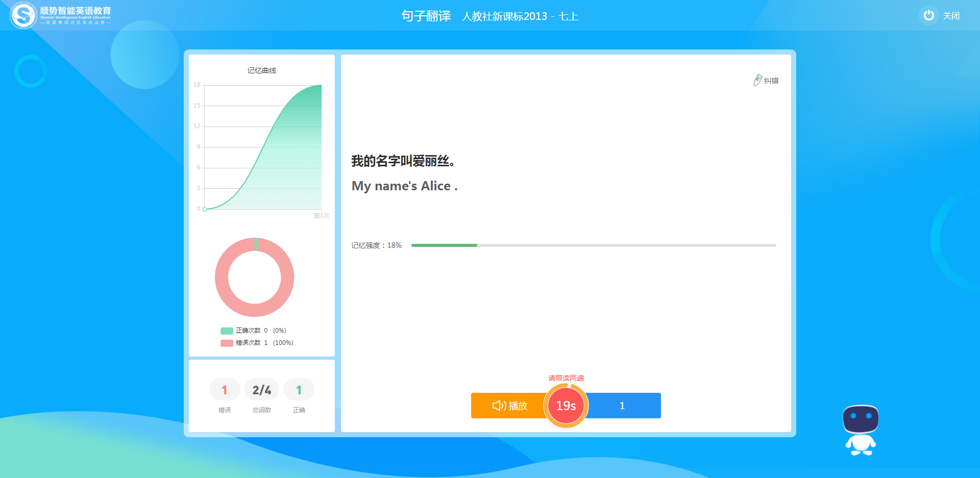The image size is (980, 478).
Task: Click the pink 错误次数 legend swatch
Action: click(227, 343)
